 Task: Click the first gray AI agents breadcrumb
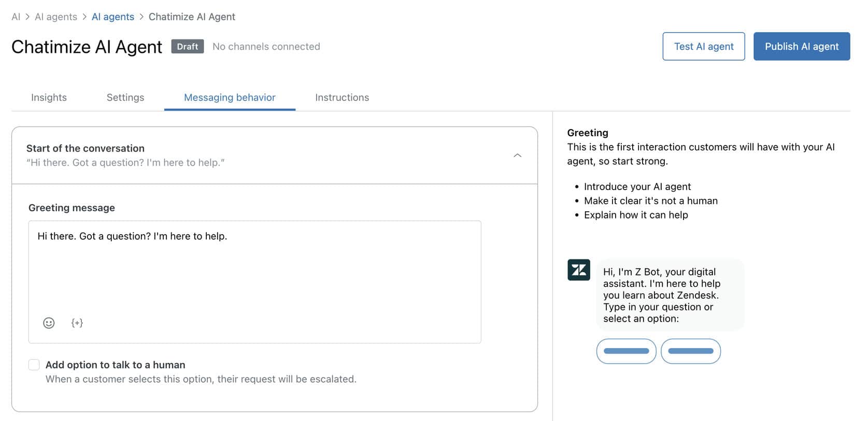[x=56, y=17]
